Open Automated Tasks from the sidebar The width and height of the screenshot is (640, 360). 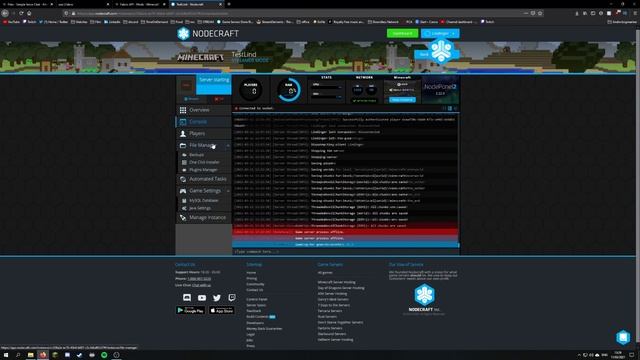click(203, 179)
